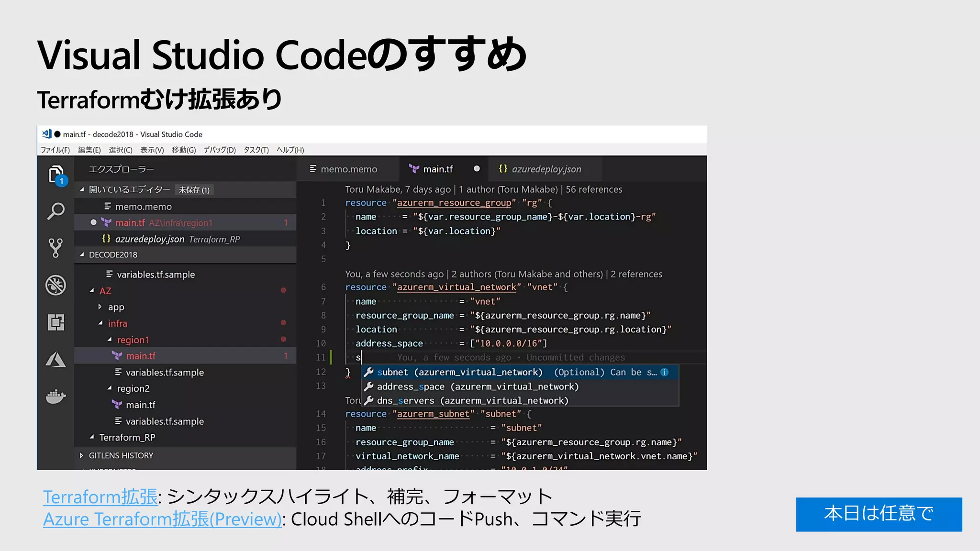
Task: Click azurerm_resource_group resource type link
Action: tap(454, 203)
